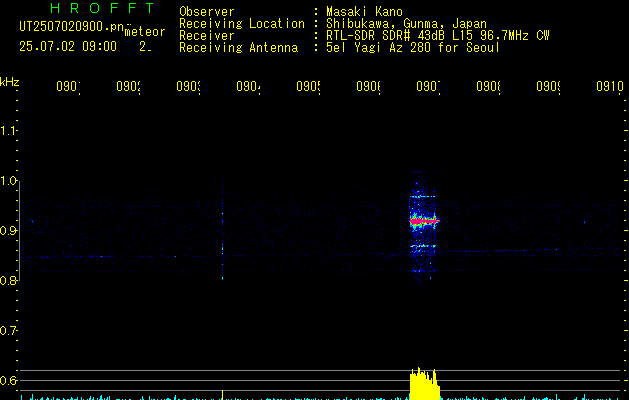Click the HROFFT title text
Screen dimensions: 629x400
pos(102,8)
